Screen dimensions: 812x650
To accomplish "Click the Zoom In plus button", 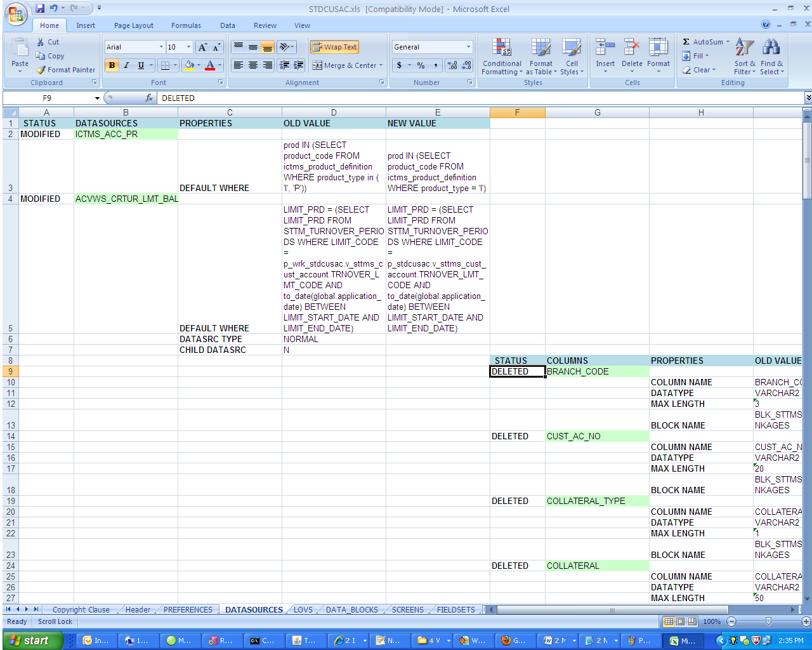I will point(806,621).
